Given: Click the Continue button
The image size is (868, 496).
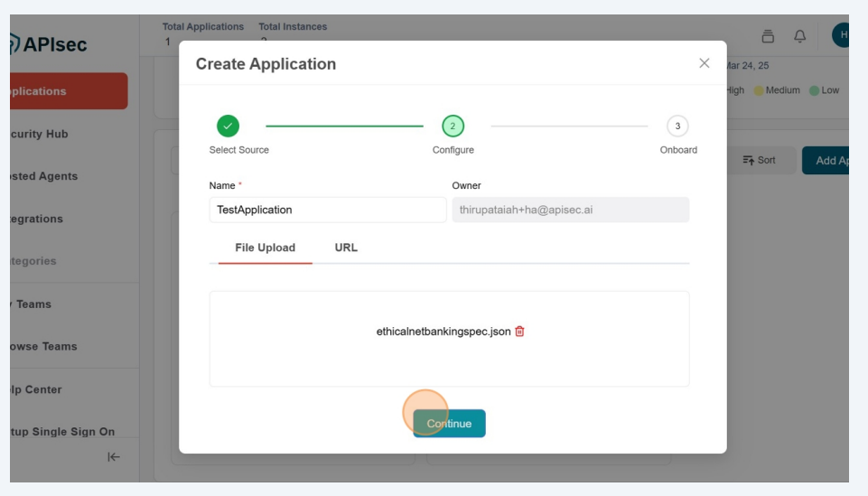Looking at the screenshot, I should click(x=449, y=424).
